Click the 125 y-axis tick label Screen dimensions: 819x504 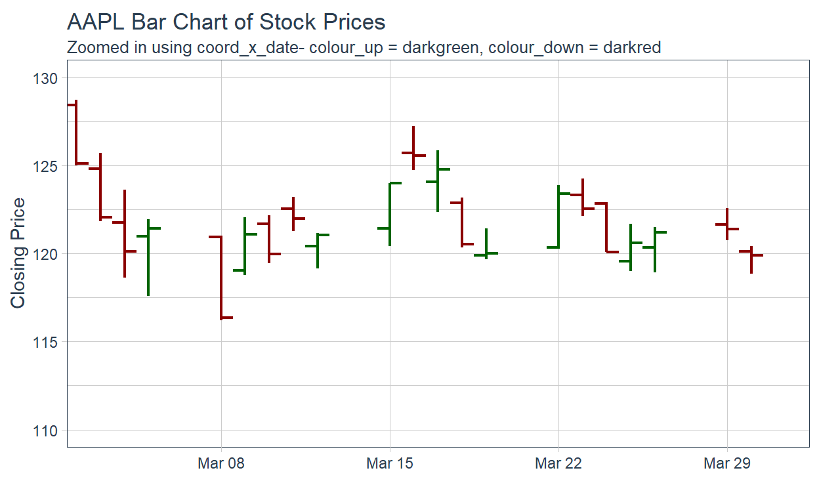[x=45, y=166]
